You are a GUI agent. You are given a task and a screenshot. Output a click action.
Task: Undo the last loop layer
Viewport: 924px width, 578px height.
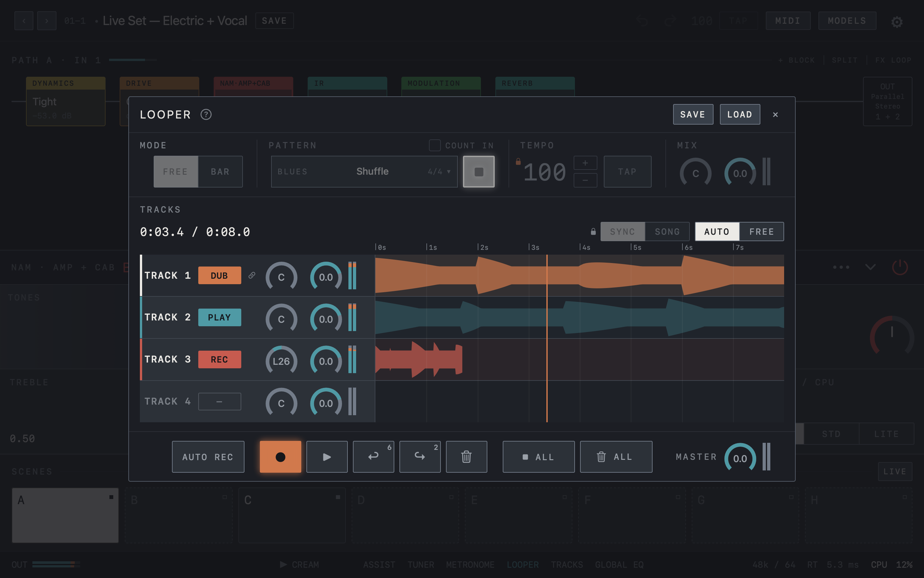[373, 457]
